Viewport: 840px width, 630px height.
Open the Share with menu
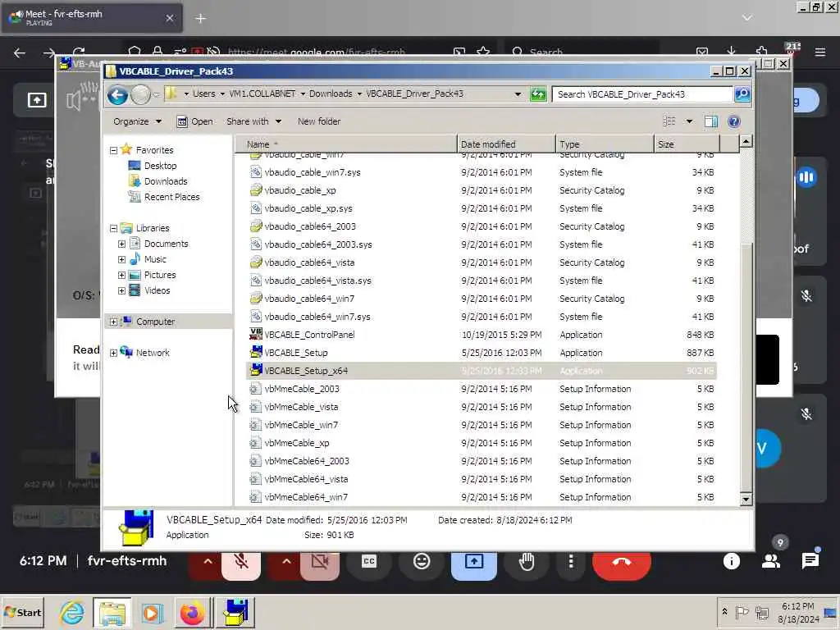tap(253, 121)
